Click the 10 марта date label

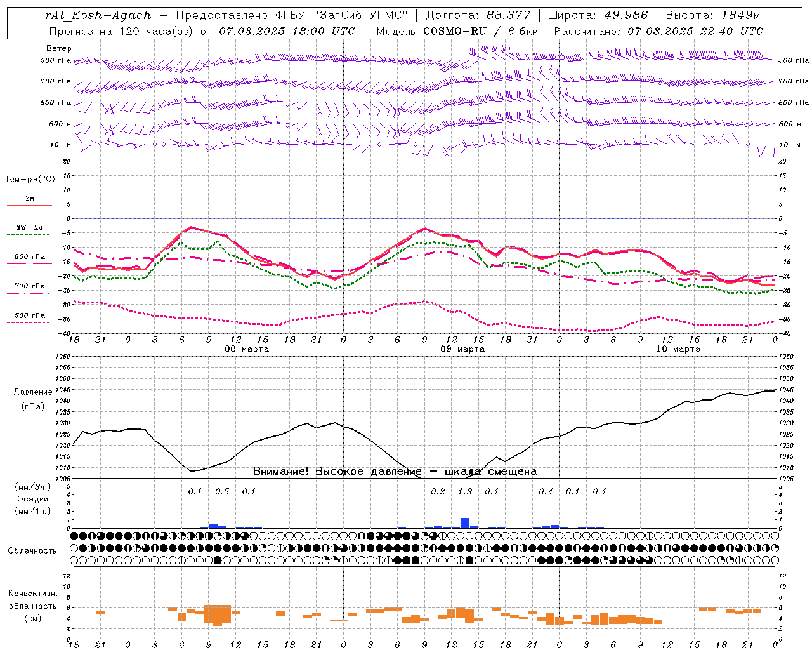click(678, 349)
